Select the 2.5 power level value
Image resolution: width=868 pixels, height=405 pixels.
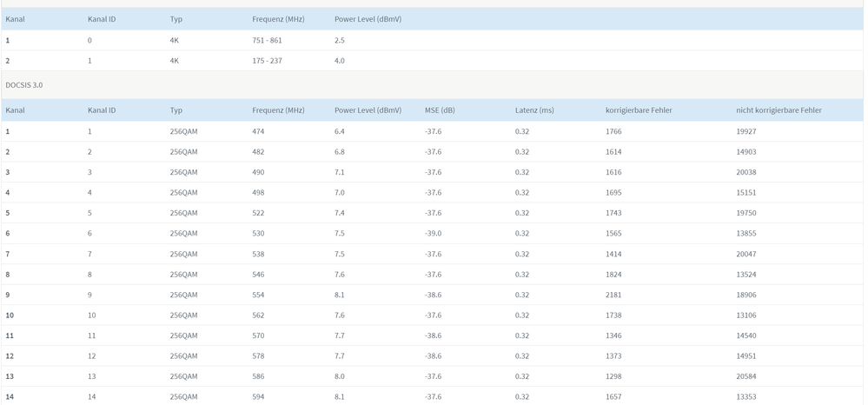tap(340, 40)
